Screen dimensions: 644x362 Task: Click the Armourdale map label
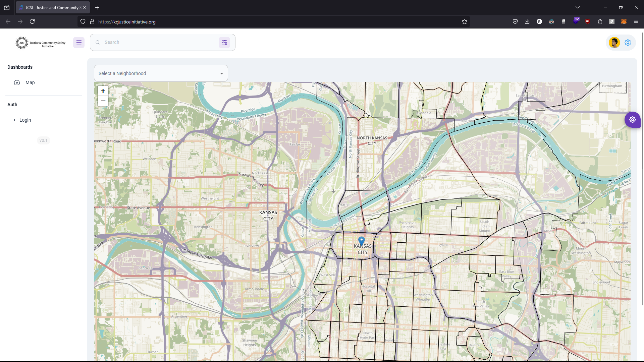[254, 289]
